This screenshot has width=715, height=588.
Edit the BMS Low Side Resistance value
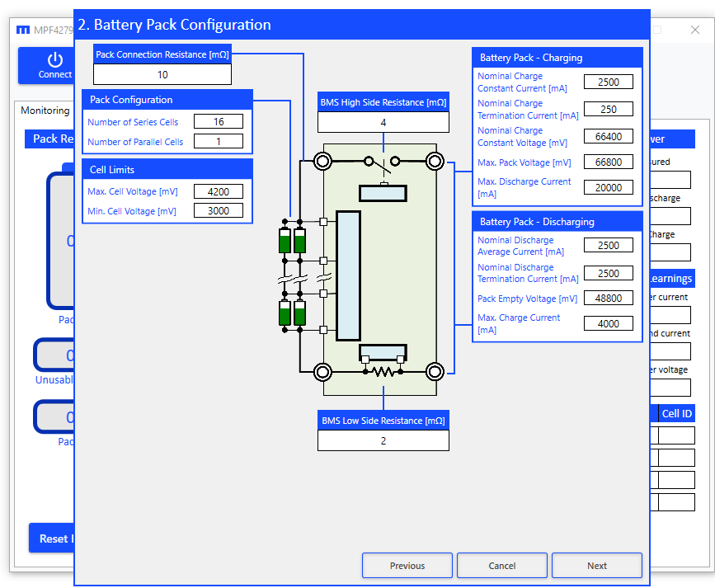click(x=383, y=441)
